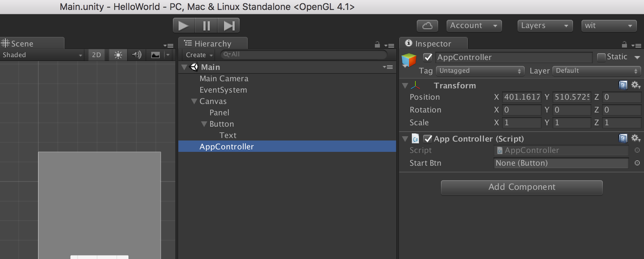Image resolution: width=644 pixels, height=259 pixels.
Task: Switch to the Scene tab
Action: pos(32,44)
